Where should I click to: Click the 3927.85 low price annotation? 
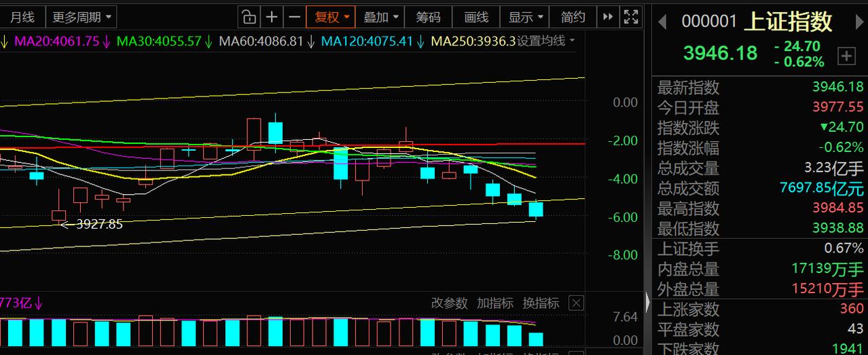coord(99,223)
